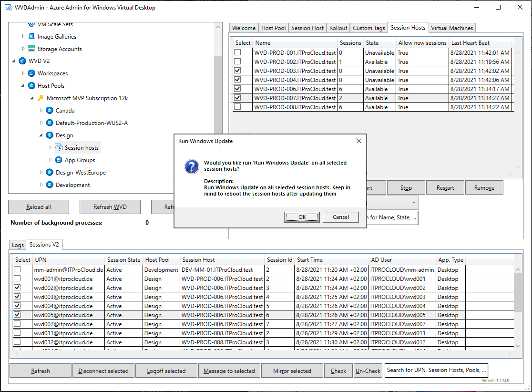Uncheck WVD-PROD-004 session host

pyautogui.click(x=237, y=80)
